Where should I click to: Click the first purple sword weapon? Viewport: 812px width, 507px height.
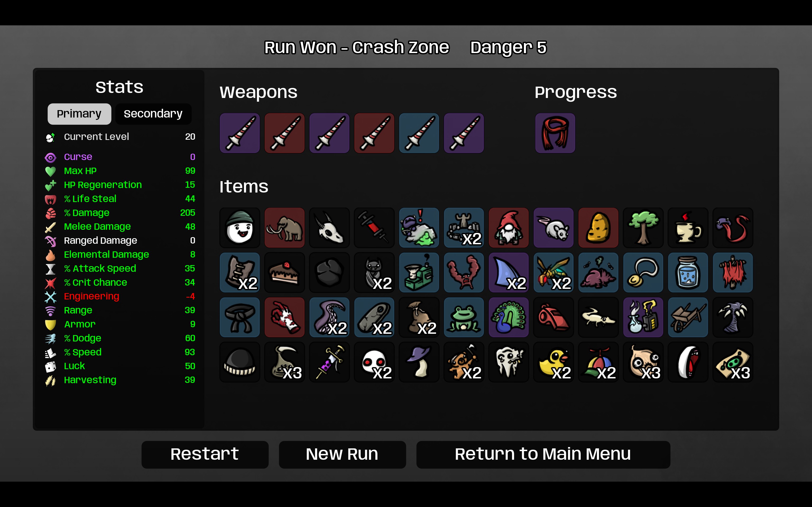(239, 133)
